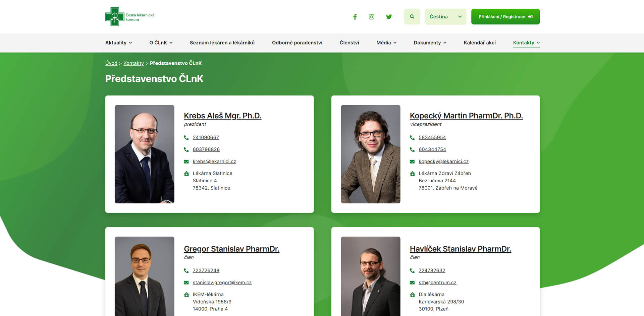644x316 pixels.
Task: Expand the Dokumenty menu
Action: tap(430, 43)
